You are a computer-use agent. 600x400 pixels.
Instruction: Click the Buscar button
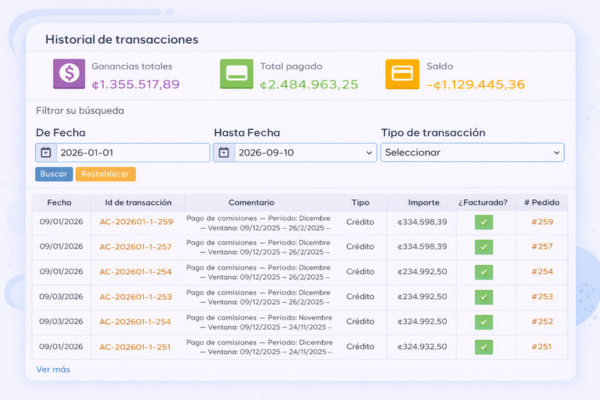click(54, 174)
